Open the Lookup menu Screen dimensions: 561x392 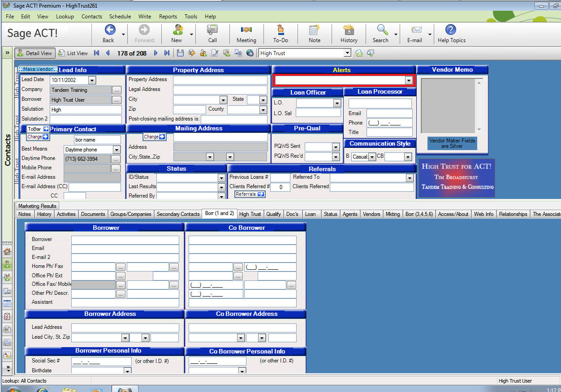[65, 17]
